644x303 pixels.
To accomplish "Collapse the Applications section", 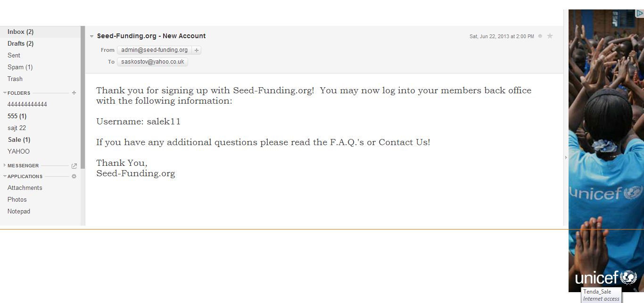I will 5,176.
